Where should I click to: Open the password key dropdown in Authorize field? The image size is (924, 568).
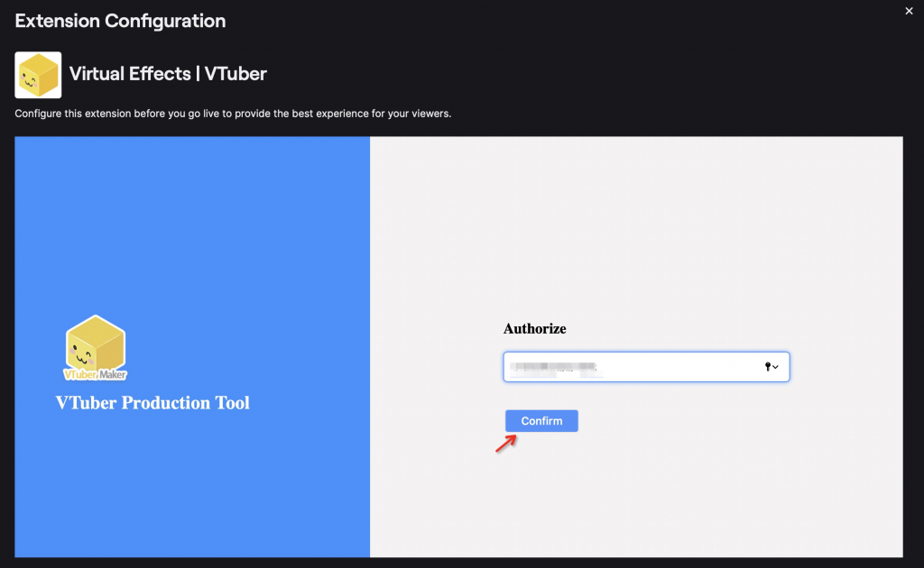(x=771, y=367)
